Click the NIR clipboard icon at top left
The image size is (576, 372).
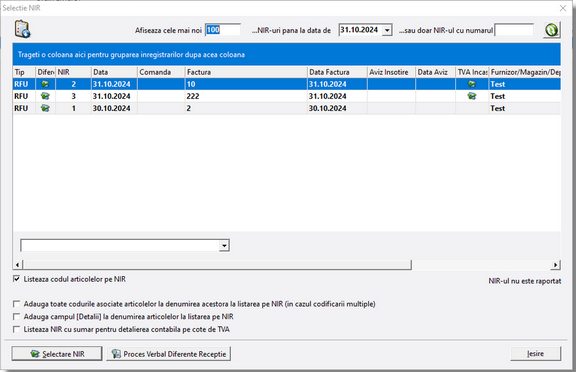[22, 29]
